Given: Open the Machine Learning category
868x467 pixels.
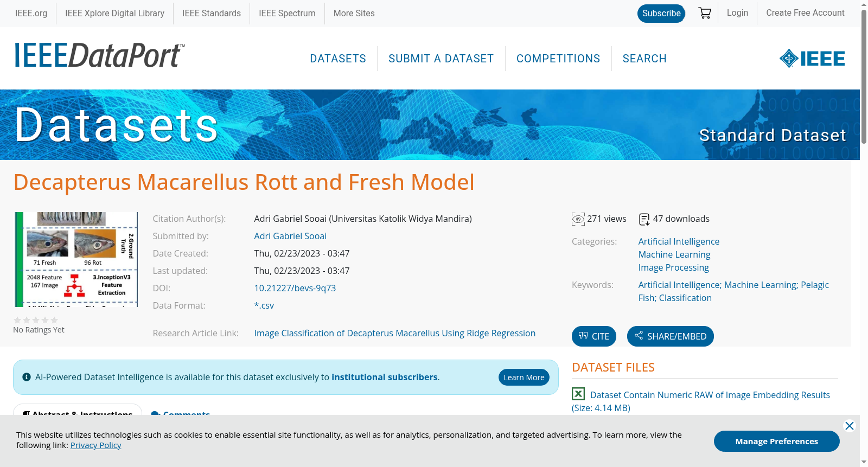Looking at the screenshot, I should click(x=674, y=254).
